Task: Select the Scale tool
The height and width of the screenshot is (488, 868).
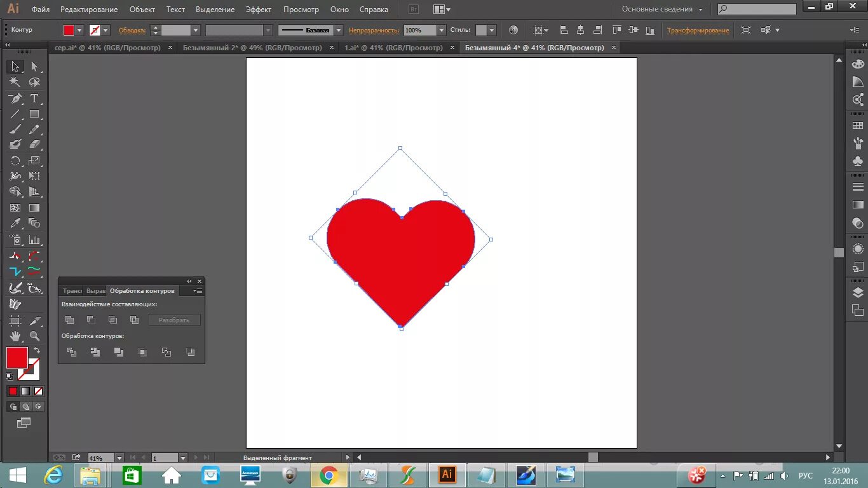Action: [x=34, y=161]
